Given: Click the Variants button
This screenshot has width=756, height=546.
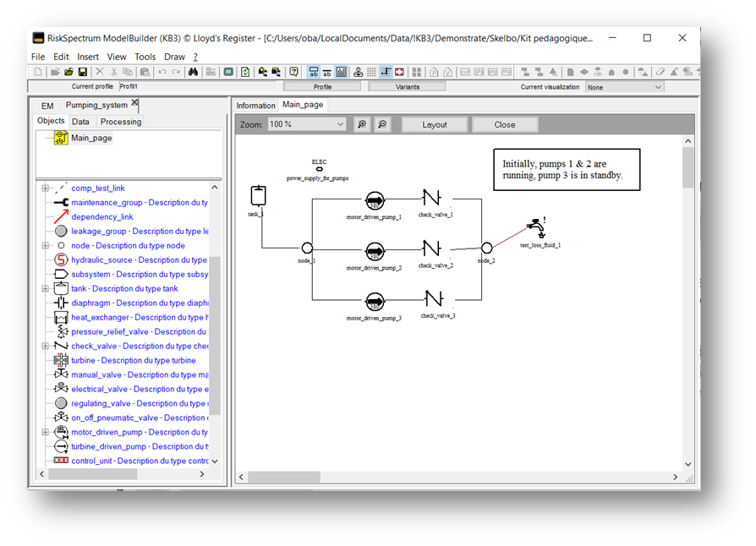Looking at the screenshot, I should [x=408, y=87].
